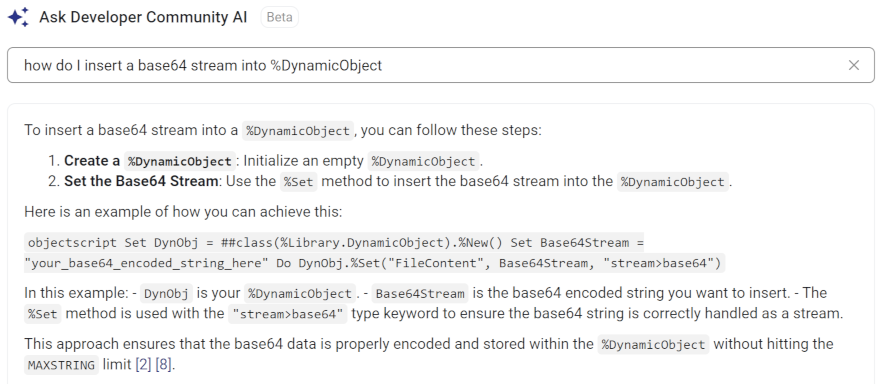Open citation reference [8]

163,365
